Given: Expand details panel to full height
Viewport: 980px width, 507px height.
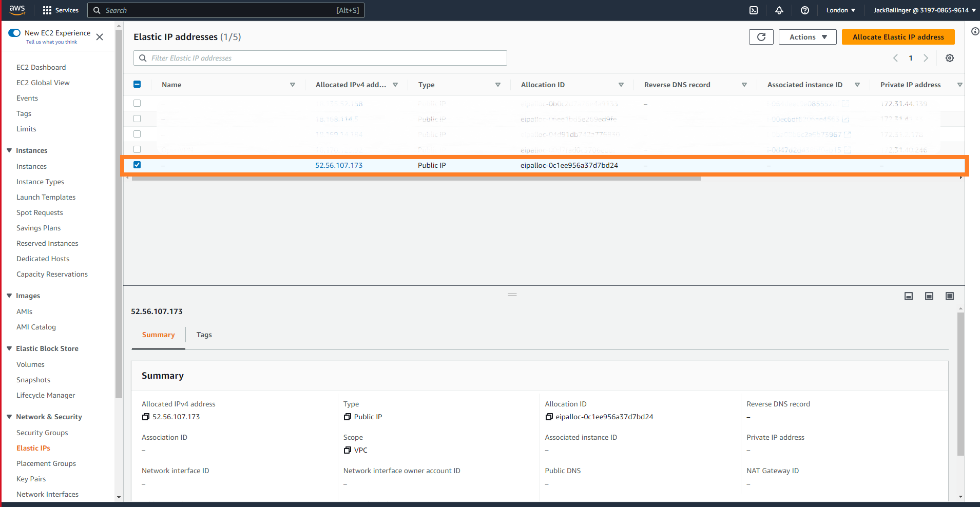Looking at the screenshot, I should click(950, 296).
